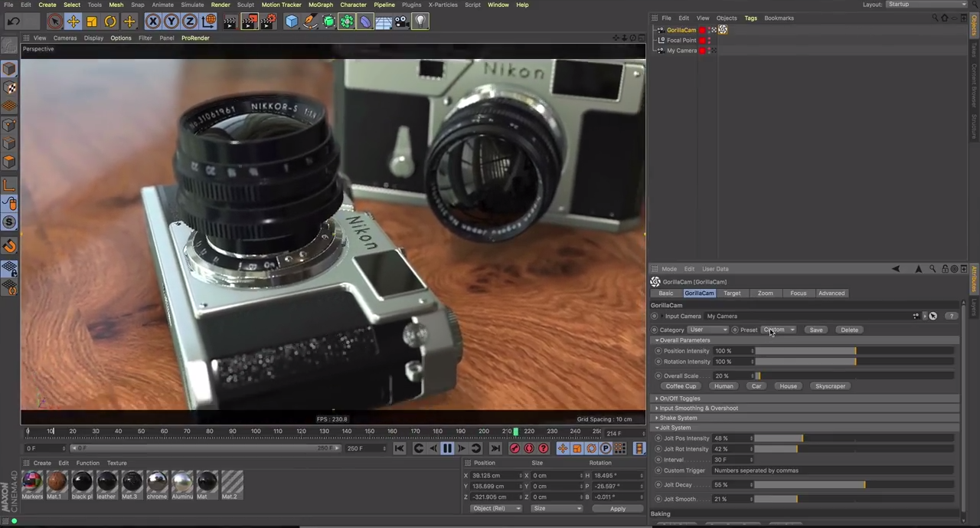Image resolution: width=980 pixels, height=528 pixels.
Task: Switch to the Focus tab
Action: point(798,293)
